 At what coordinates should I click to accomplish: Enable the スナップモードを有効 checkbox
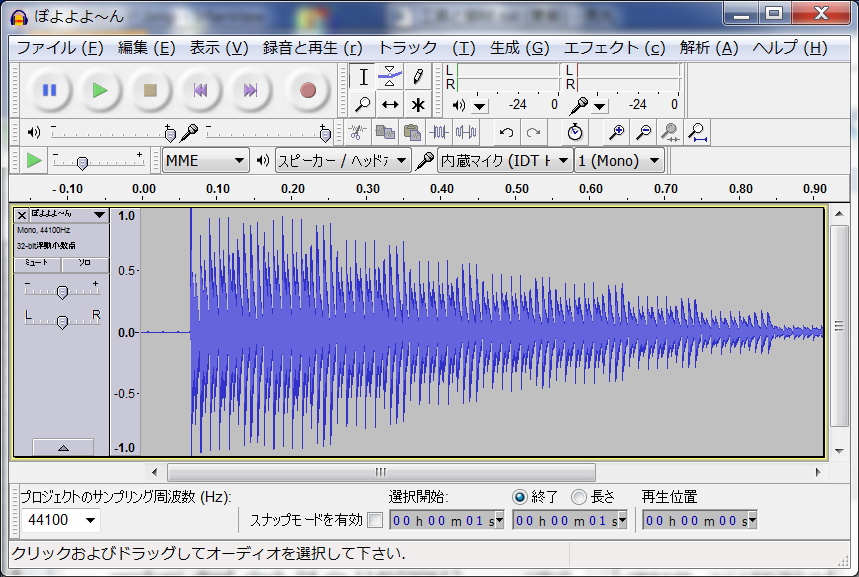[x=375, y=520]
